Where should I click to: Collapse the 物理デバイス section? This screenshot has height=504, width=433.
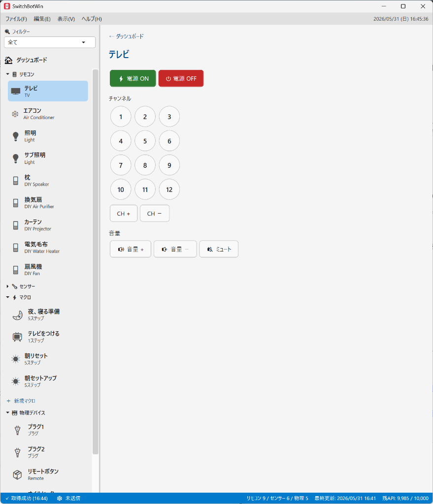pos(8,413)
